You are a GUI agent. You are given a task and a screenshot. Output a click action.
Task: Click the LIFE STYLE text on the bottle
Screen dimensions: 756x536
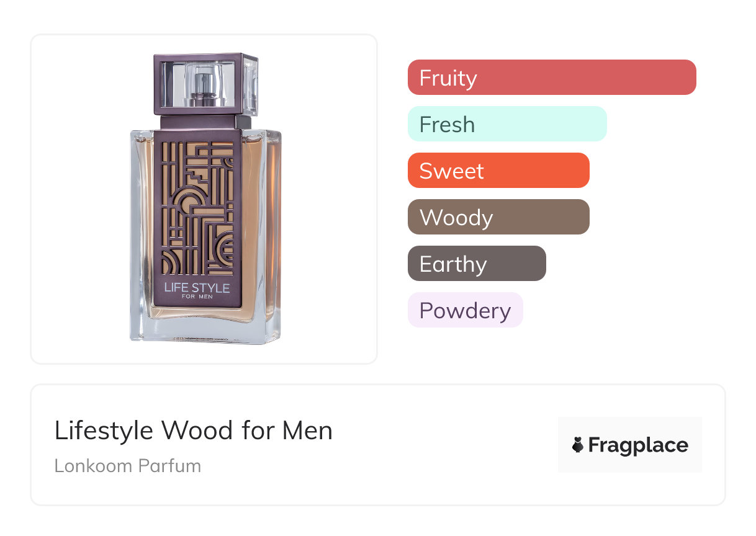[197, 288]
